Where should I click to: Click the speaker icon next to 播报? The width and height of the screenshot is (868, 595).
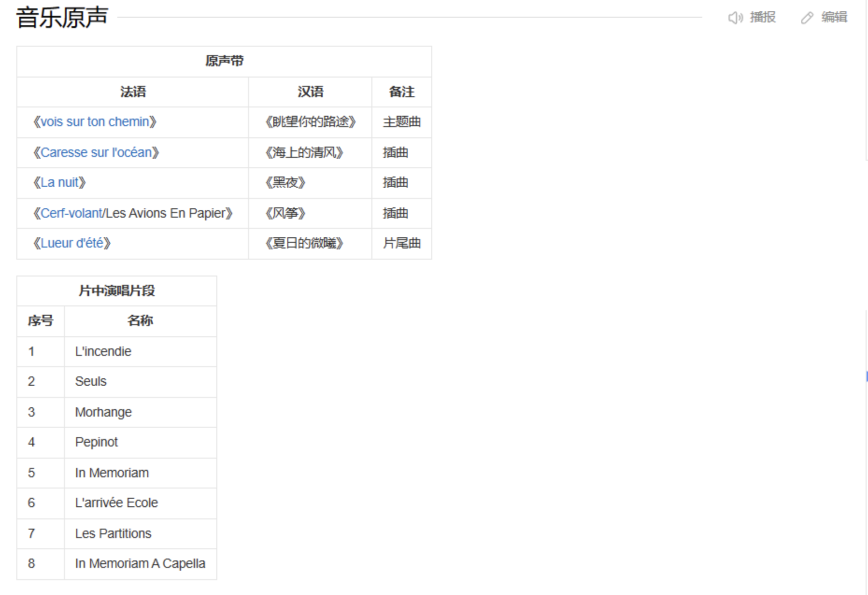pyautogui.click(x=735, y=18)
